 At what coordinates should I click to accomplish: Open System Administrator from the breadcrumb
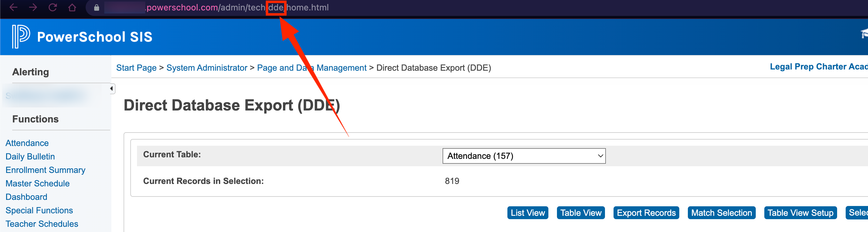(206, 67)
